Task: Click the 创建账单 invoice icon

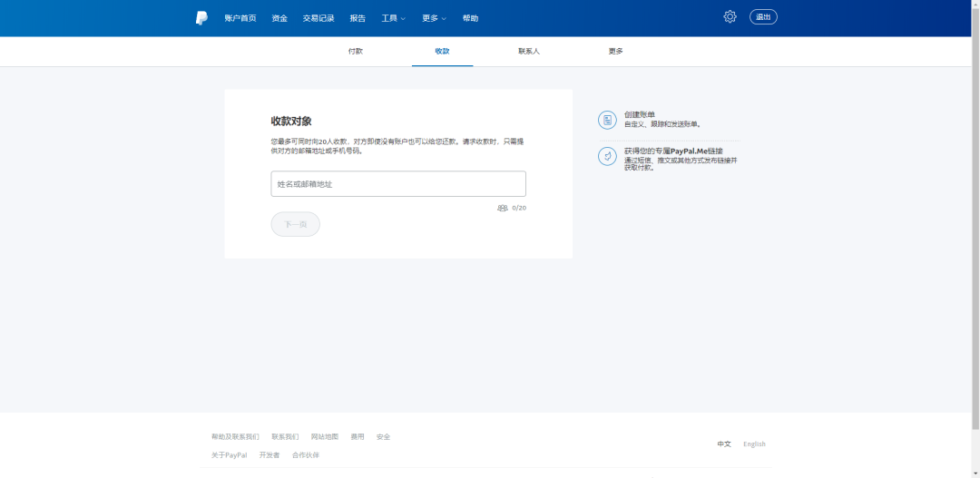Action: pos(607,120)
